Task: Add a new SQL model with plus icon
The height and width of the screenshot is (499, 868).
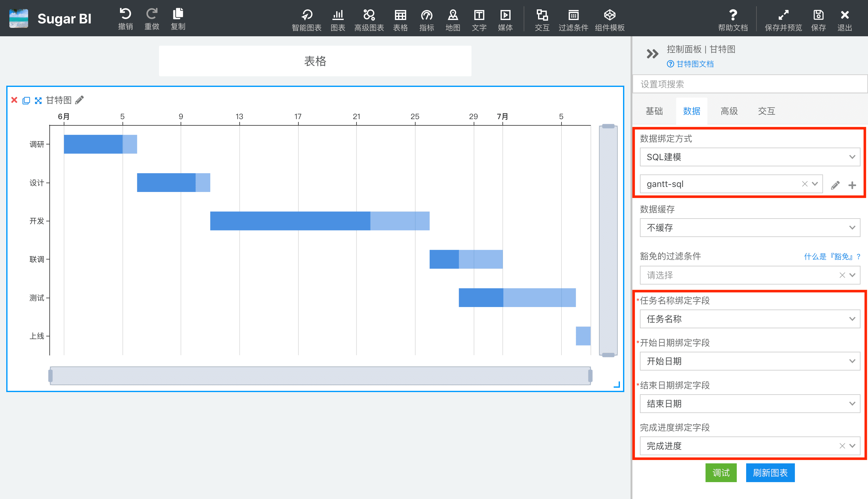Action: coord(852,185)
